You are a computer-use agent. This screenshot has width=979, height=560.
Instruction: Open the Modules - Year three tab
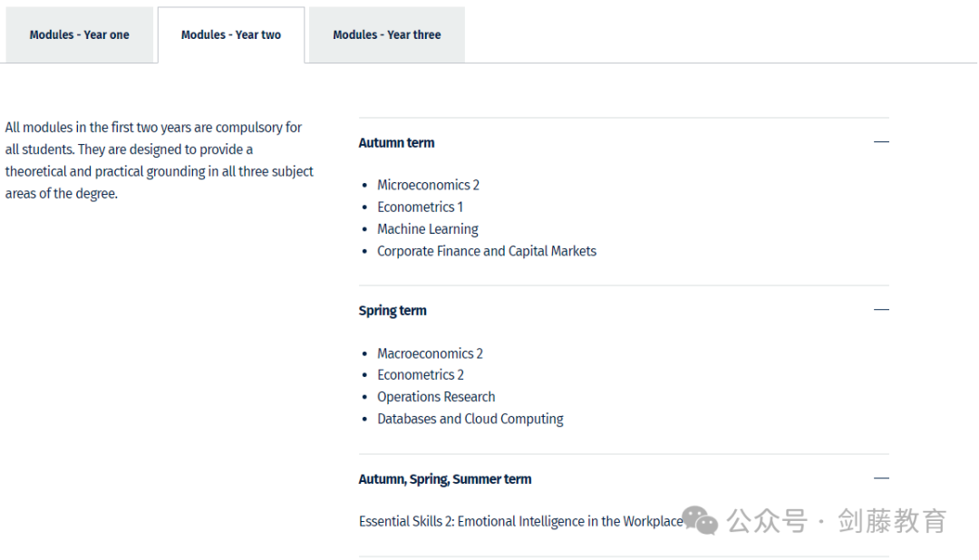(386, 35)
